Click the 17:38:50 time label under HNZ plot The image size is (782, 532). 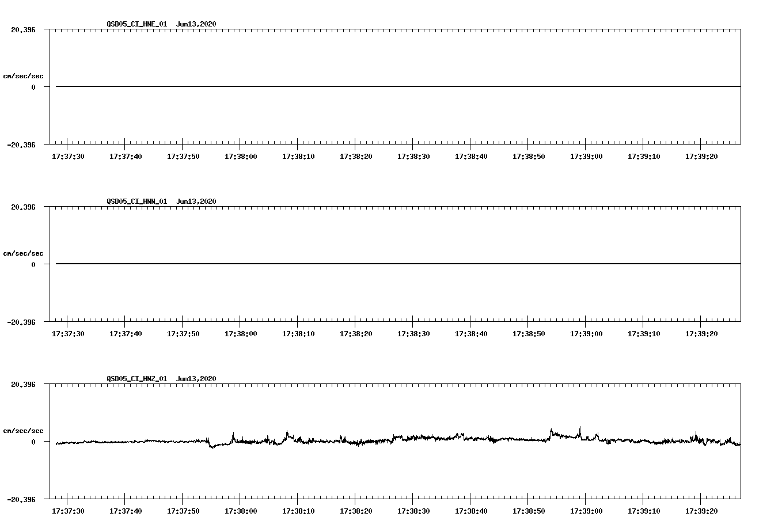pyautogui.click(x=529, y=511)
